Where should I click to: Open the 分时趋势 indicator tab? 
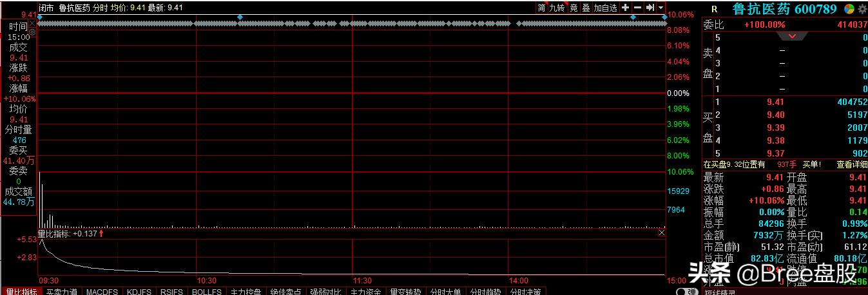[485, 291]
